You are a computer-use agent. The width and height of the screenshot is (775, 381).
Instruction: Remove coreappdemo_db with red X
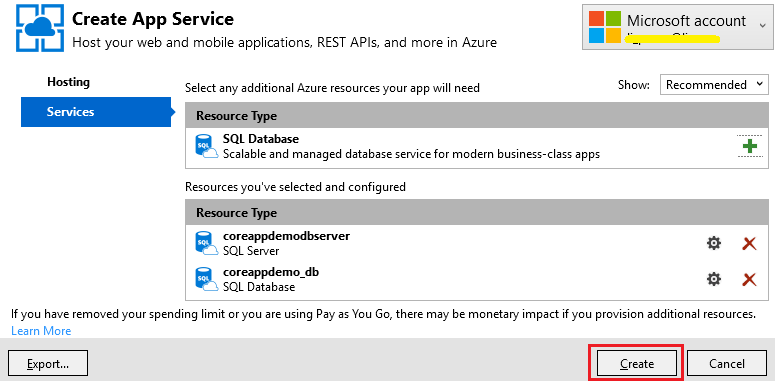coord(749,279)
